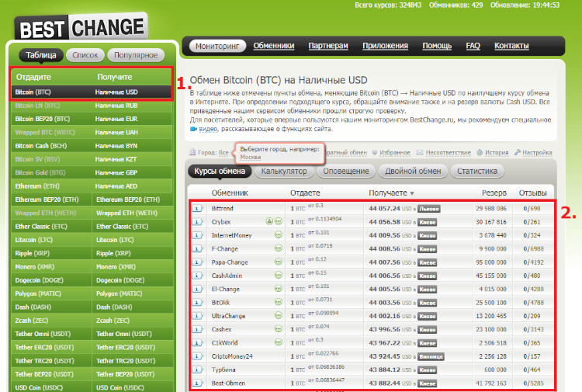
Task: Open Контакты menu item
Action: pos(512,46)
